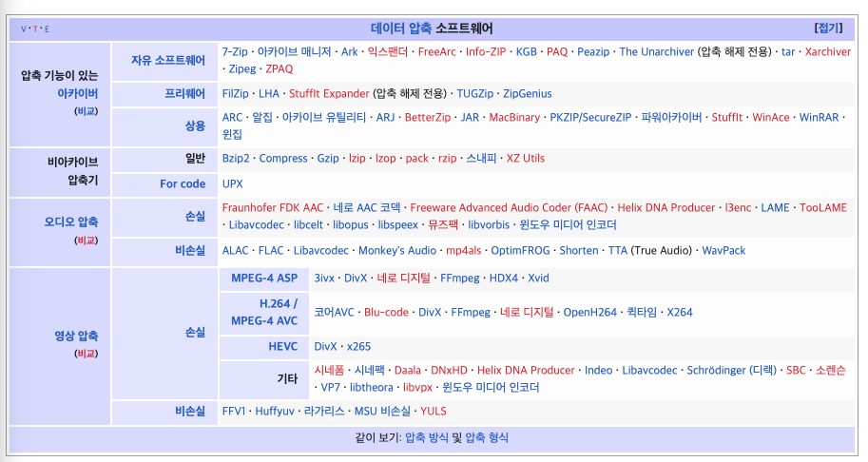
Task: Open the Xarchiver link
Action: click(827, 51)
